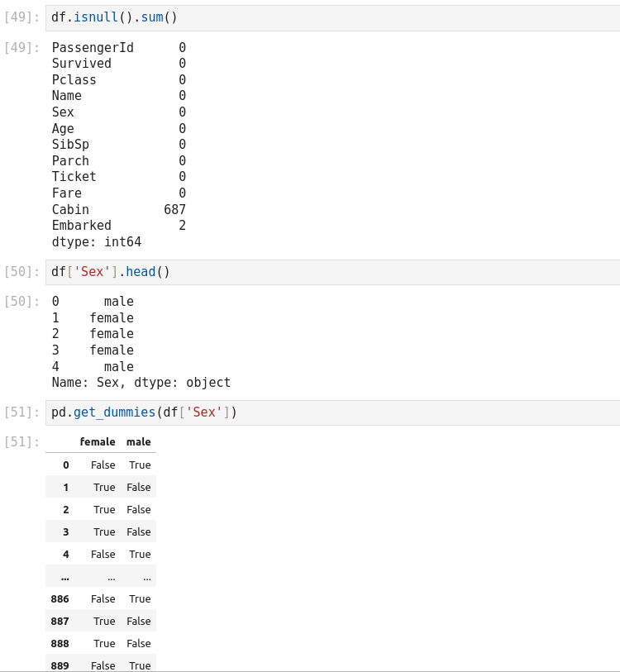Click the ellipsis row in the index column
The image size is (620, 672).
click(64, 577)
